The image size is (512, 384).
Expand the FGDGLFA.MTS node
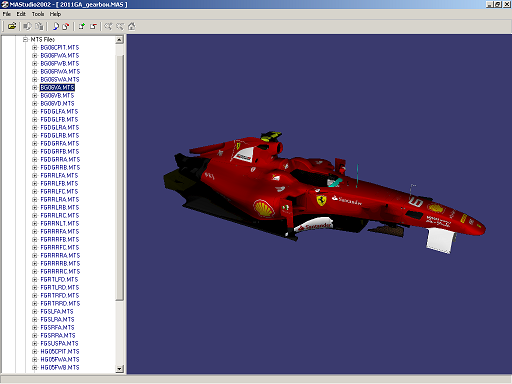(34, 111)
